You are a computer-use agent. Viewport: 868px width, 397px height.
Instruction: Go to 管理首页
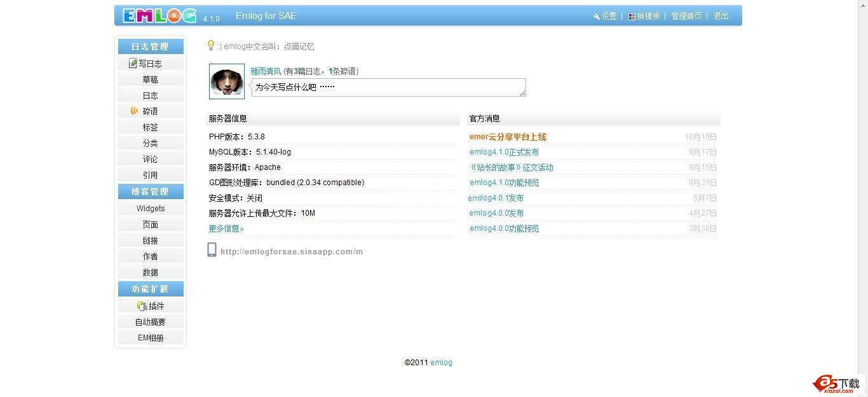[686, 17]
